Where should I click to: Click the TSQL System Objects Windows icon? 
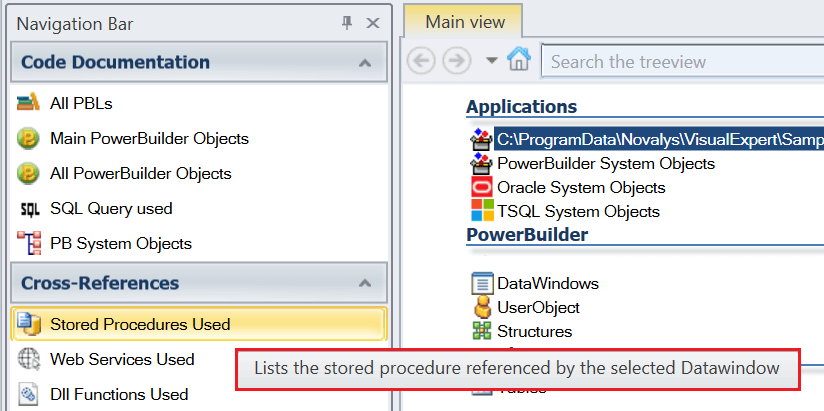click(482, 211)
